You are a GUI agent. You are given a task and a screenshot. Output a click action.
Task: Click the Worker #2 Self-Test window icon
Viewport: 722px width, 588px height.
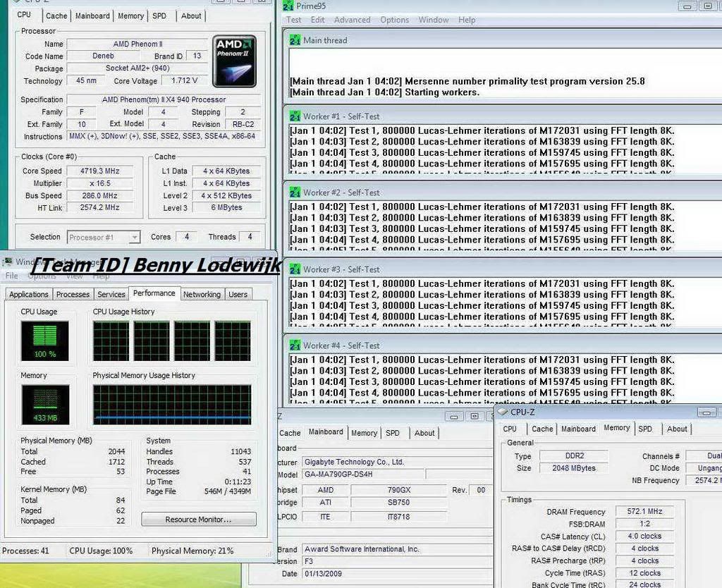coord(295,192)
